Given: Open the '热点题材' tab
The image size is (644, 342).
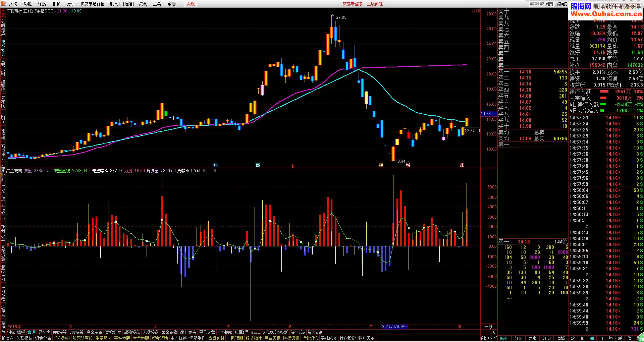Looking at the screenshot, I should [x=216, y=338].
